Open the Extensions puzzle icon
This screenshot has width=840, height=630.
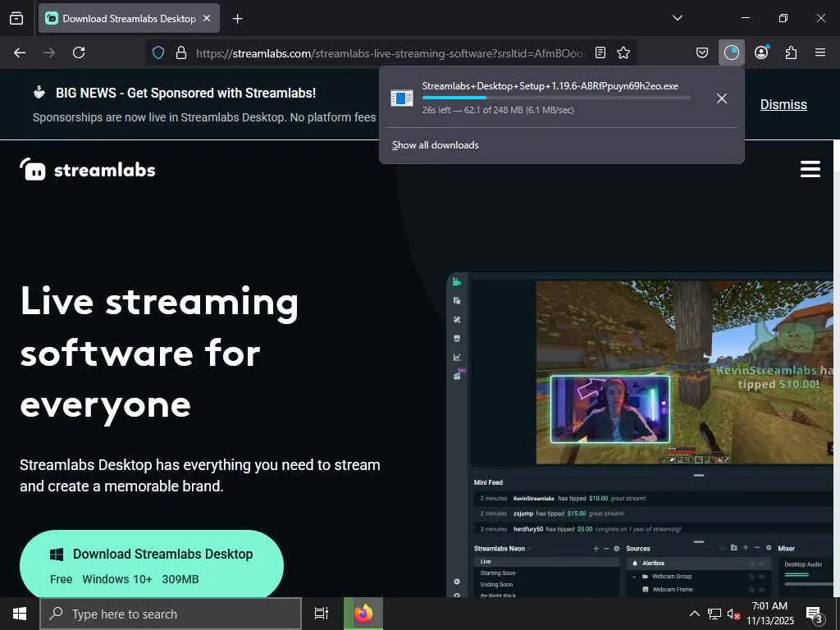tap(791, 52)
